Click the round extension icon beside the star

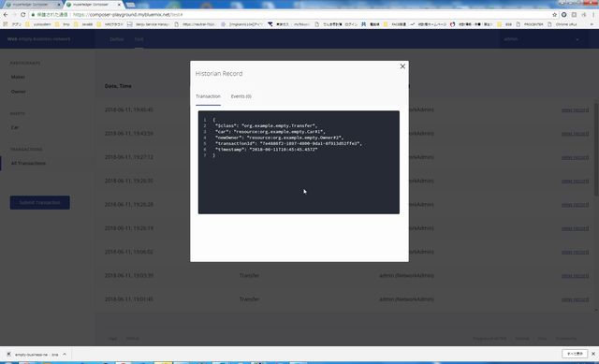563,15
